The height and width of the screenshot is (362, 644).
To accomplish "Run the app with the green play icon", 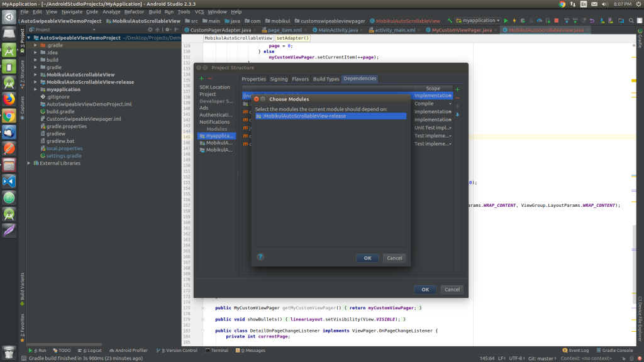I will [506, 21].
